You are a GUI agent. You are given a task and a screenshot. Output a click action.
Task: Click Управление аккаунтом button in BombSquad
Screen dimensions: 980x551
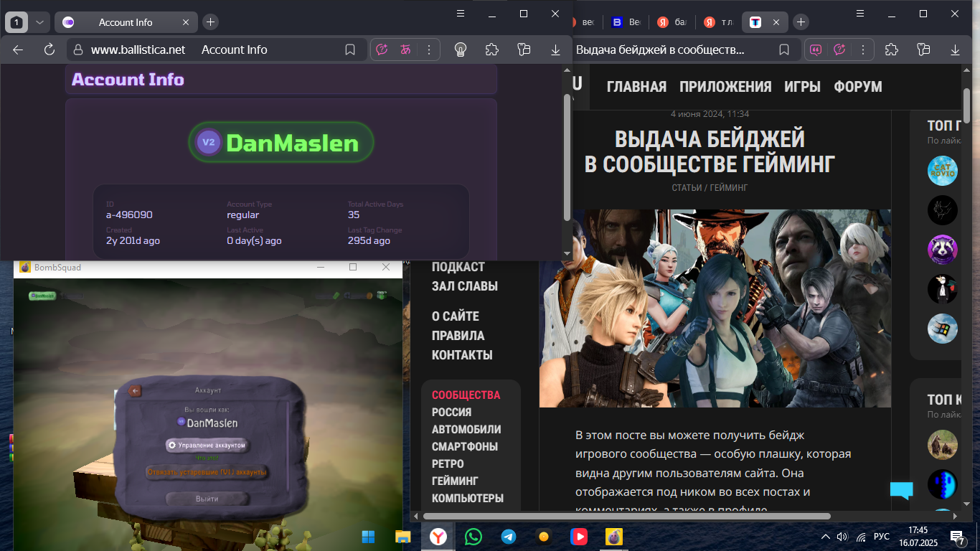(x=207, y=446)
